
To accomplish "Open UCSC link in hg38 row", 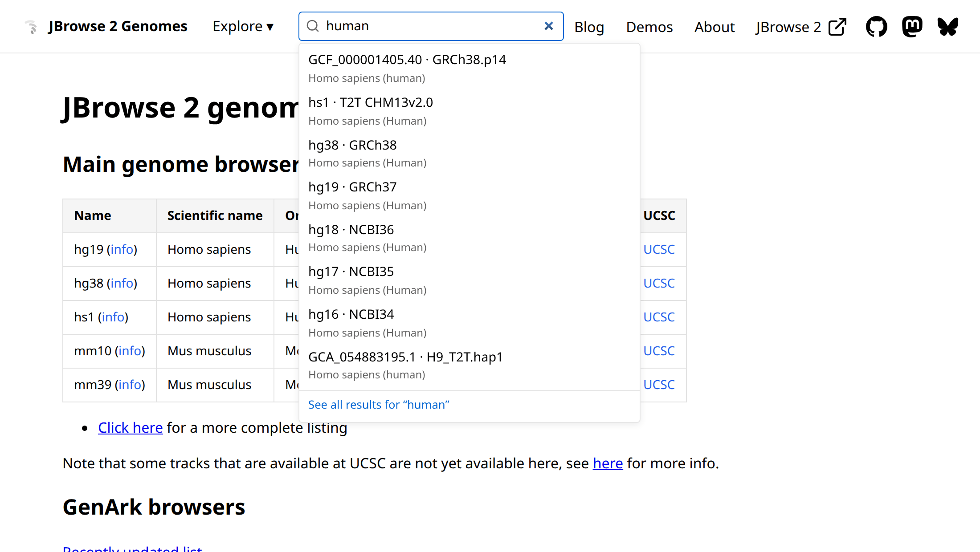I will [x=659, y=283].
